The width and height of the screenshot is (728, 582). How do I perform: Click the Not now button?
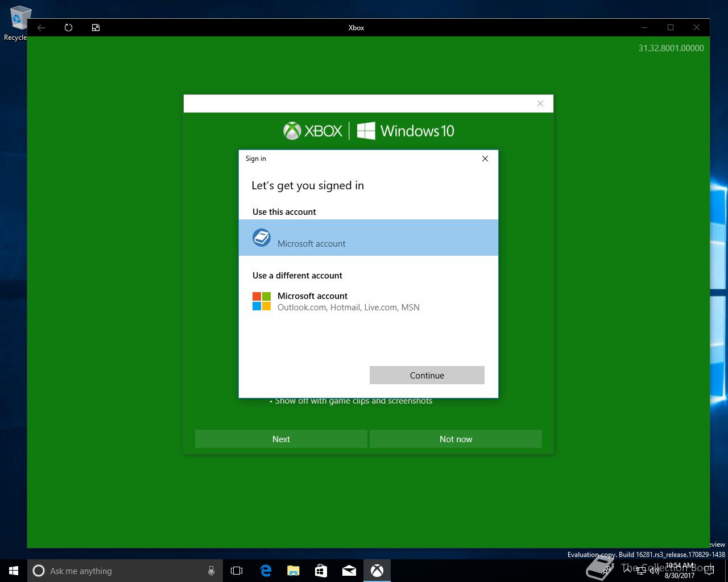456,439
